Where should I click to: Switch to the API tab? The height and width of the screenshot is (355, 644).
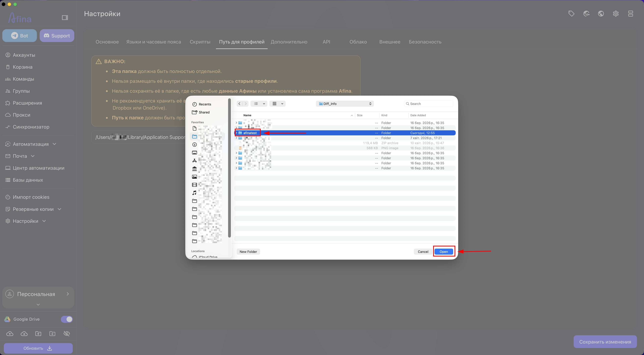(326, 42)
